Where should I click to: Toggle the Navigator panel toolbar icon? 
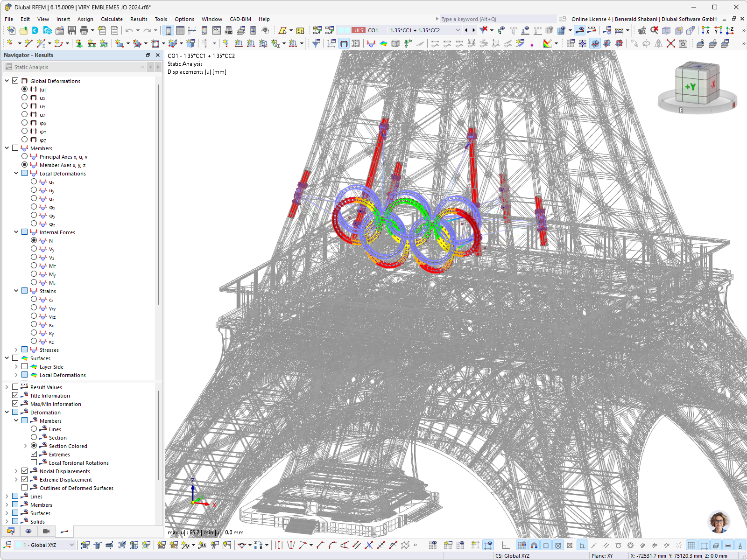[x=168, y=30]
